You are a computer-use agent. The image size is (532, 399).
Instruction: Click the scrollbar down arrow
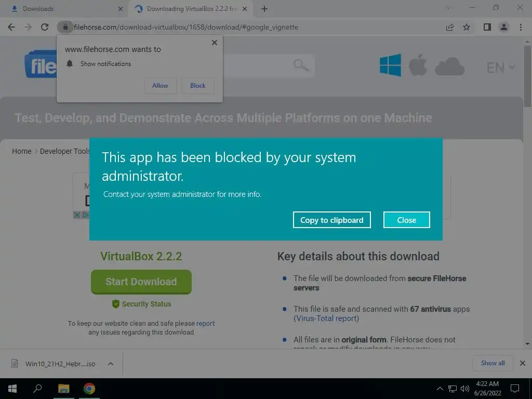527,344
